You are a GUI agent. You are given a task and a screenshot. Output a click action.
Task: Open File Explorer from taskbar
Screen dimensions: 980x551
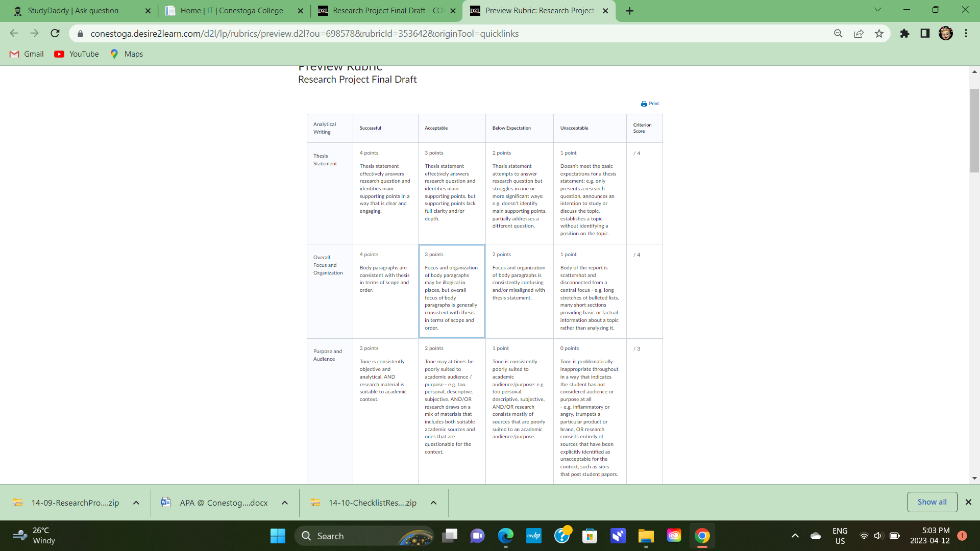tap(646, 536)
